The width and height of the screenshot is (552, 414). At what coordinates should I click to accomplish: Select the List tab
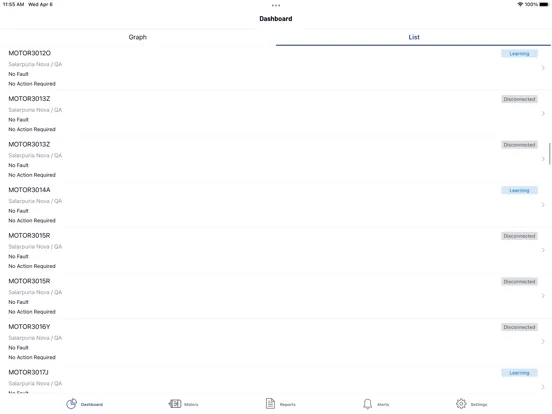pyautogui.click(x=414, y=37)
